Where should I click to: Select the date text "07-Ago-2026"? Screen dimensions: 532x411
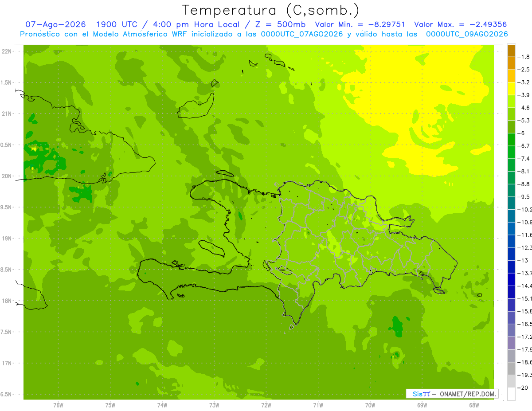click(x=56, y=24)
